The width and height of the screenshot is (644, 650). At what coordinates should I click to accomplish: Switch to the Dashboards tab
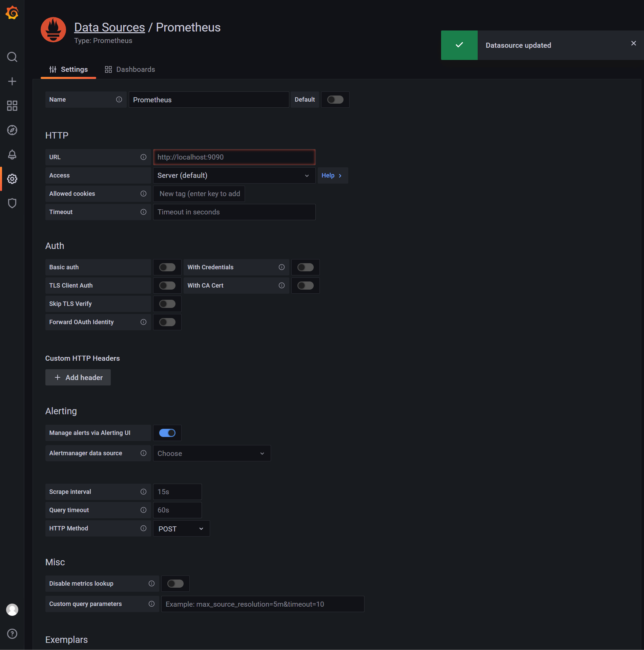click(x=130, y=69)
